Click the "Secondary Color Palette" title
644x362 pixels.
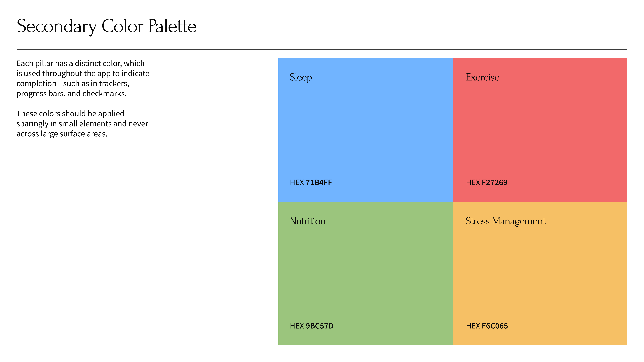pyautogui.click(x=107, y=26)
